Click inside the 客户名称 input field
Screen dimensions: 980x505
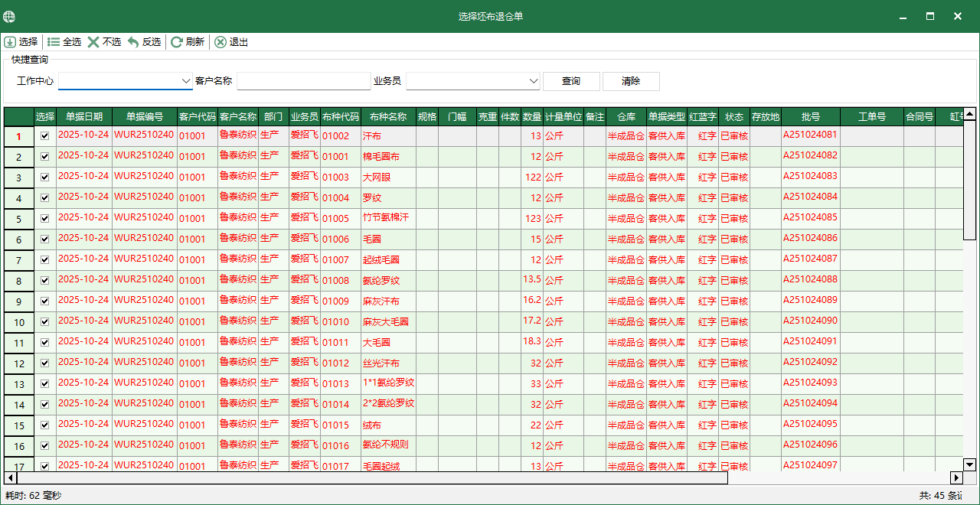coord(303,80)
